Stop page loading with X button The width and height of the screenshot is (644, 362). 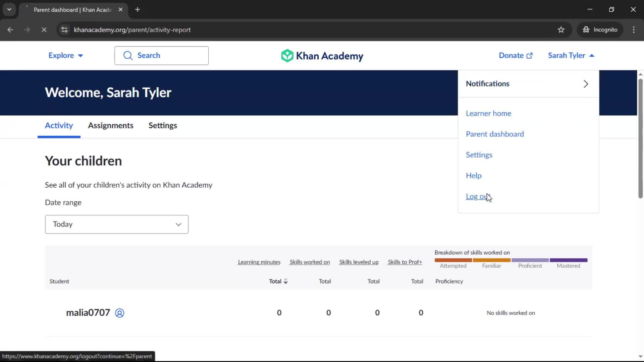coord(44,30)
